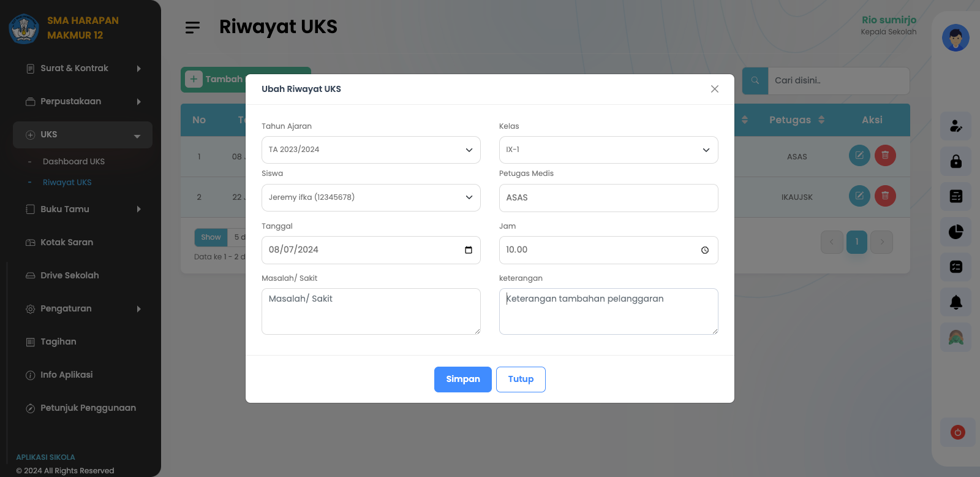Image resolution: width=980 pixels, height=477 pixels.
Task: Open the Drive Sekolah menu item
Action: (x=69, y=276)
